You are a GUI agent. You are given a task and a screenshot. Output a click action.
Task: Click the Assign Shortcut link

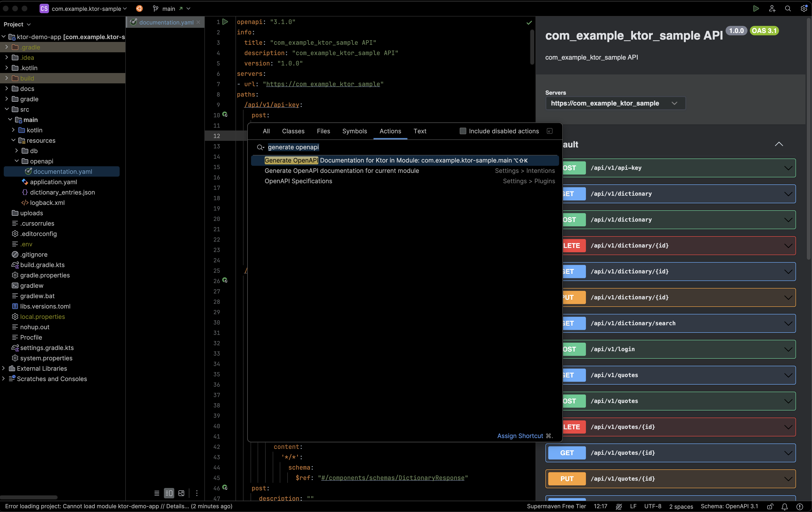pyautogui.click(x=520, y=436)
